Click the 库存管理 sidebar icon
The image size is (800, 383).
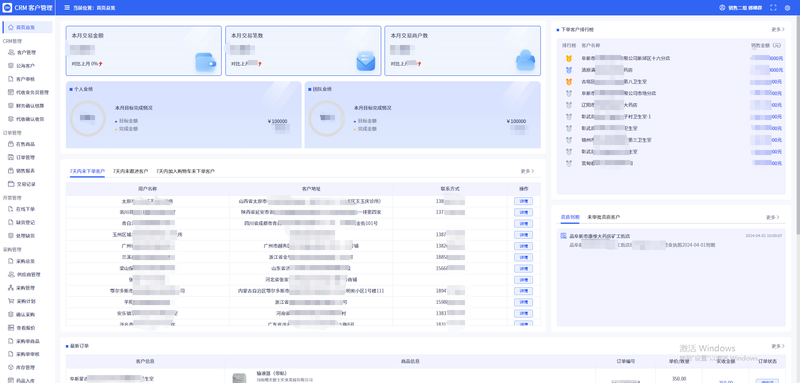pos(11,367)
